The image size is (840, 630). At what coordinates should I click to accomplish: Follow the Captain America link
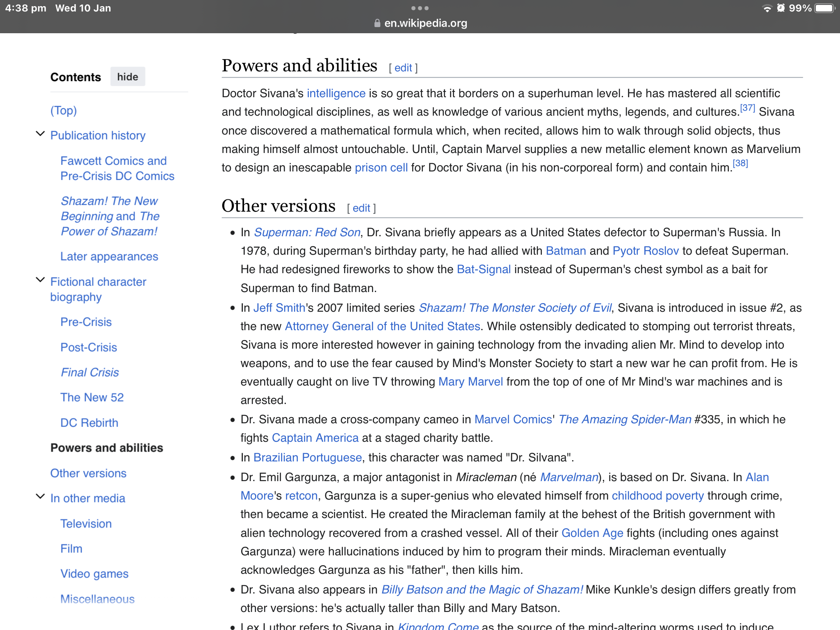click(315, 438)
